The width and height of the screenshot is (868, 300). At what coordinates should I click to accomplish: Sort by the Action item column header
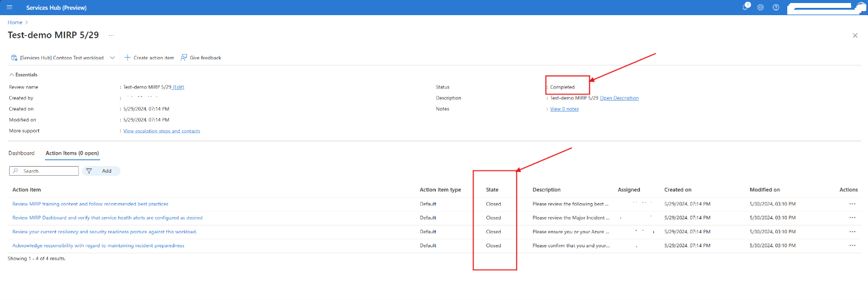tap(27, 190)
